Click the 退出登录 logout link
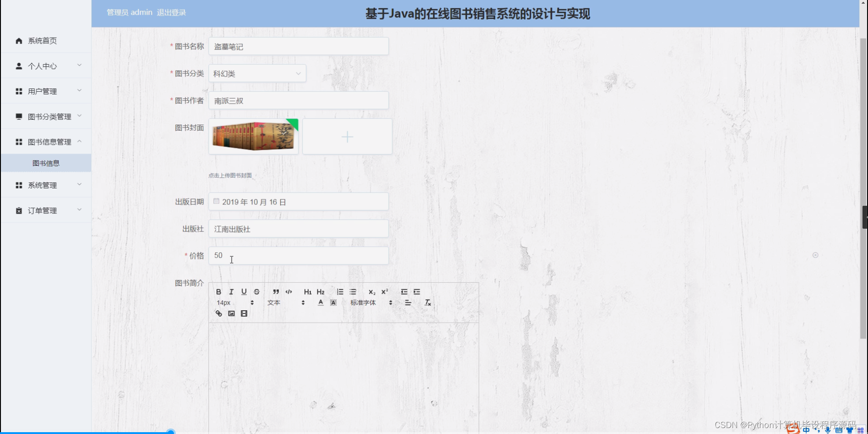Image resolution: width=868 pixels, height=434 pixels. point(172,12)
